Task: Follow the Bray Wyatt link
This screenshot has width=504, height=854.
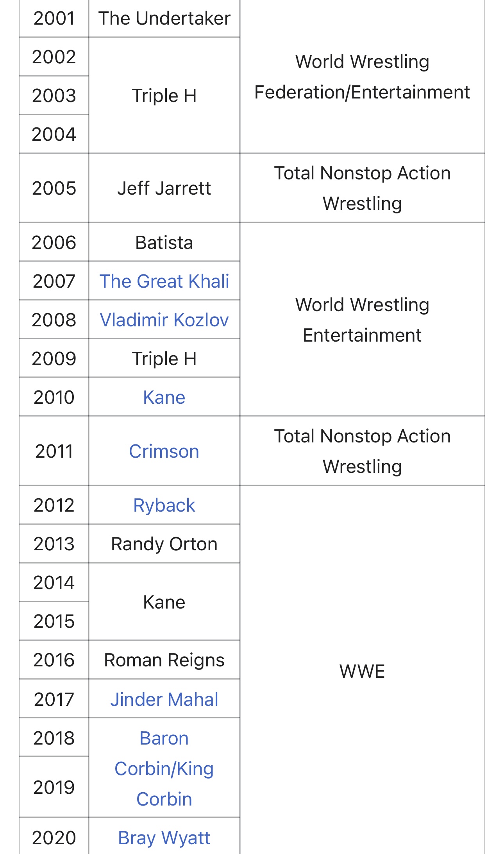Action: pyautogui.click(x=164, y=838)
